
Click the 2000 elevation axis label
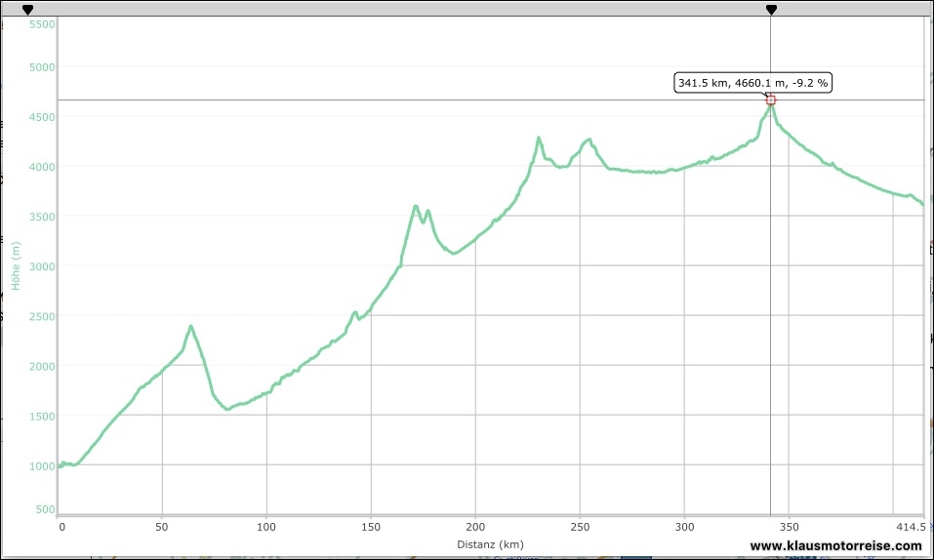click(42, 367)
